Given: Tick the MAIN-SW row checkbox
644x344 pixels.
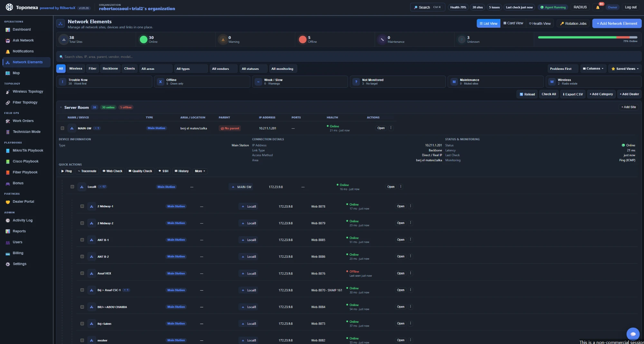Looking at the screenshot, I should click(62, 128).
